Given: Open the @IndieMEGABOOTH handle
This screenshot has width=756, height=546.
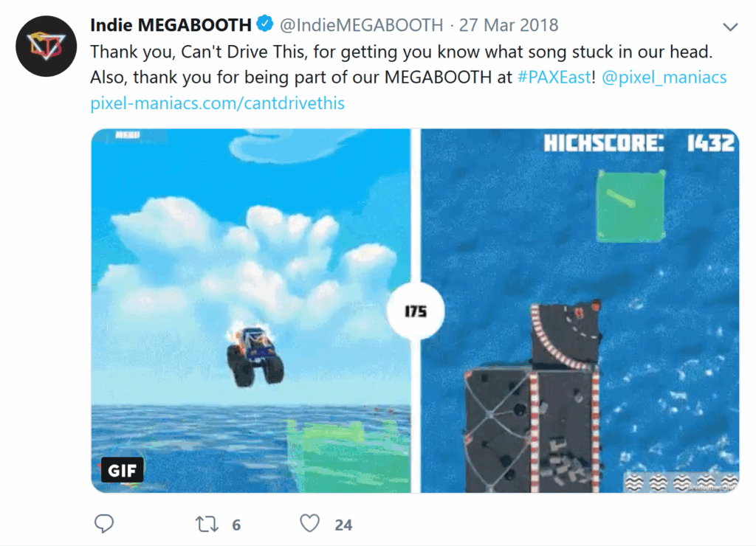Looking at the screenshot, I should [x=361, y=25].
